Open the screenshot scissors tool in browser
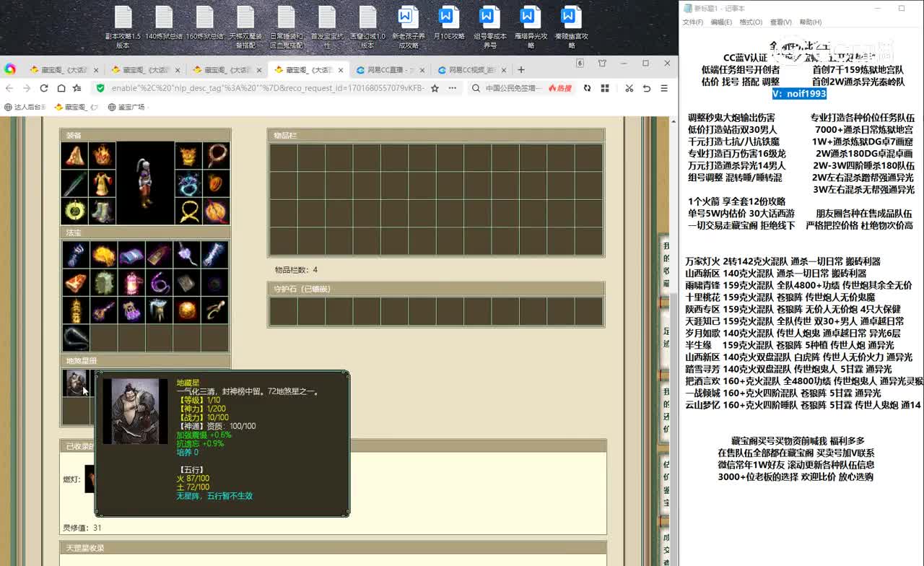Screen dimensions: 924x566 [x=629, y=88]
